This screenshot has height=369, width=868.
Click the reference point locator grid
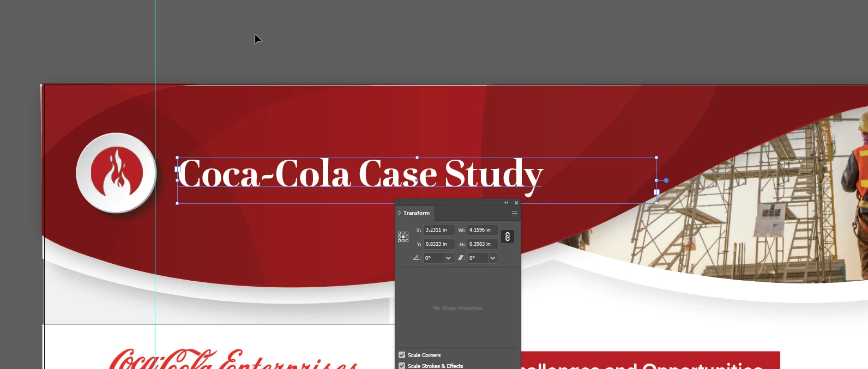403,237
